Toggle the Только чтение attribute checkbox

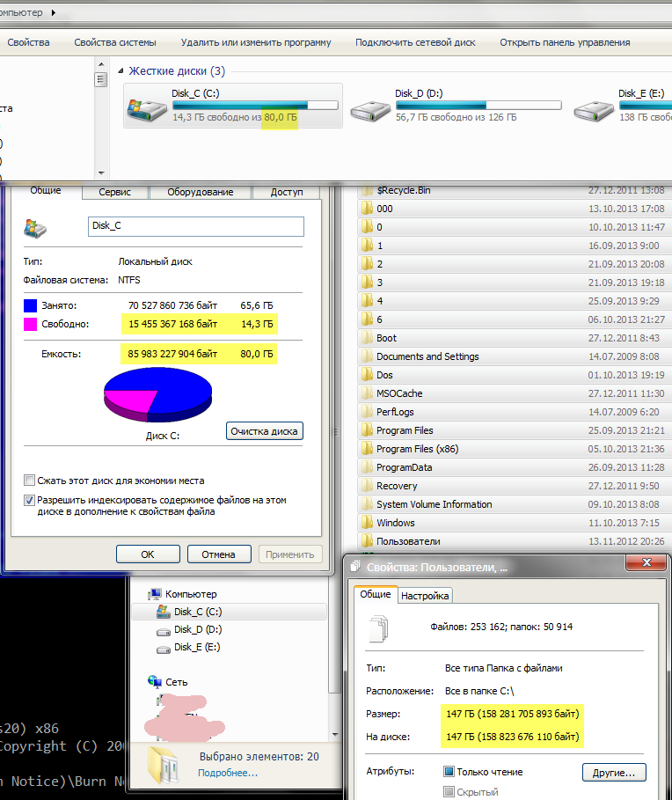click(449, 772)
